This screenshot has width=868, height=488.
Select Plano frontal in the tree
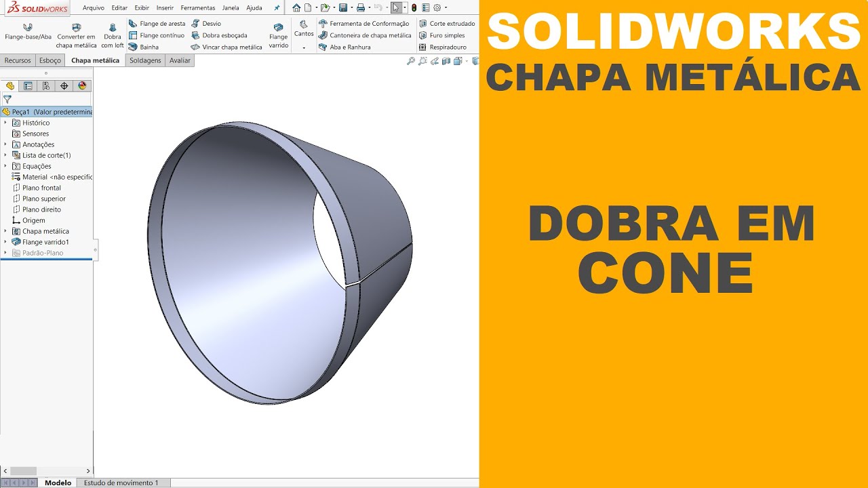[x=41, y=188]
